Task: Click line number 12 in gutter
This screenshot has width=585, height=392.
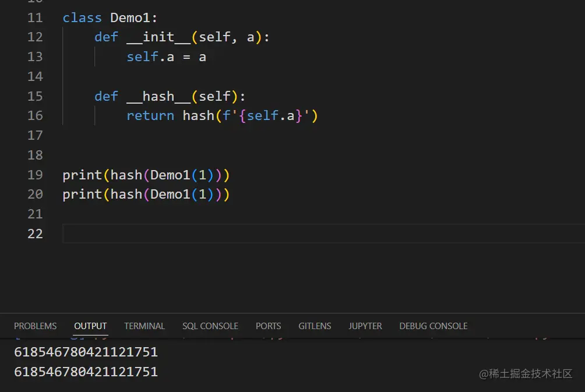Action: coord(35,37)
